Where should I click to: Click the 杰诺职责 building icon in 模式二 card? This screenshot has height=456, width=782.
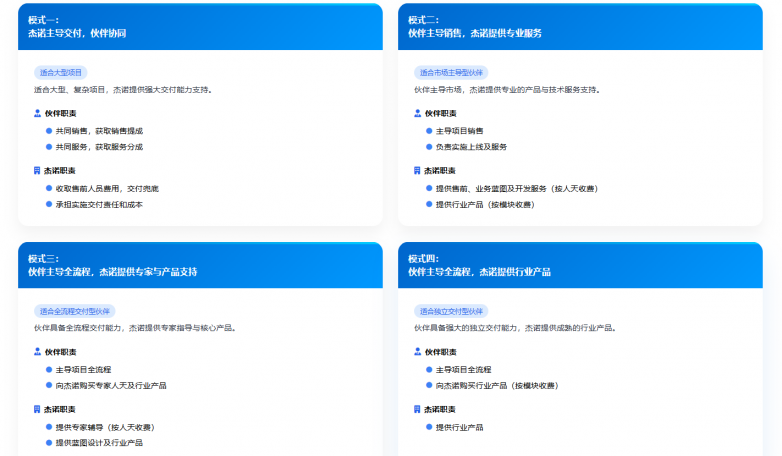418,171
